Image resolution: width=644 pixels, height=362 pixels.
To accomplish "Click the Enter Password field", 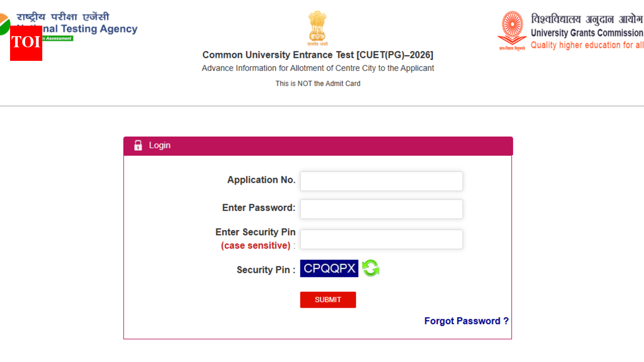I will [x=381, y=209].
